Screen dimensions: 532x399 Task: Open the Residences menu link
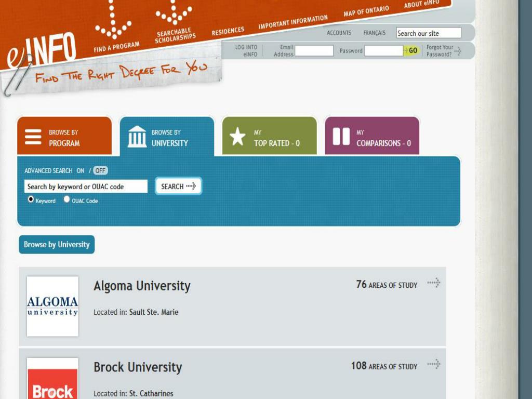point(228,31)
